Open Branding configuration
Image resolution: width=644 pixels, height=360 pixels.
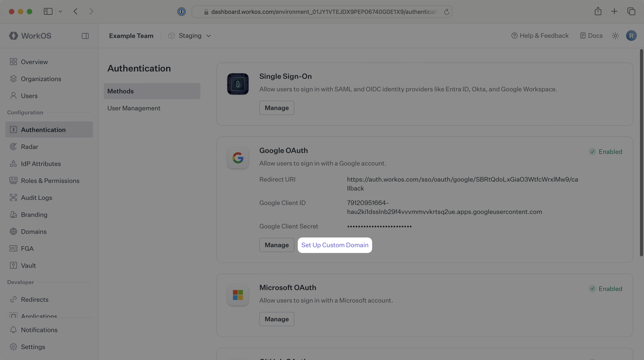[34, 214]
